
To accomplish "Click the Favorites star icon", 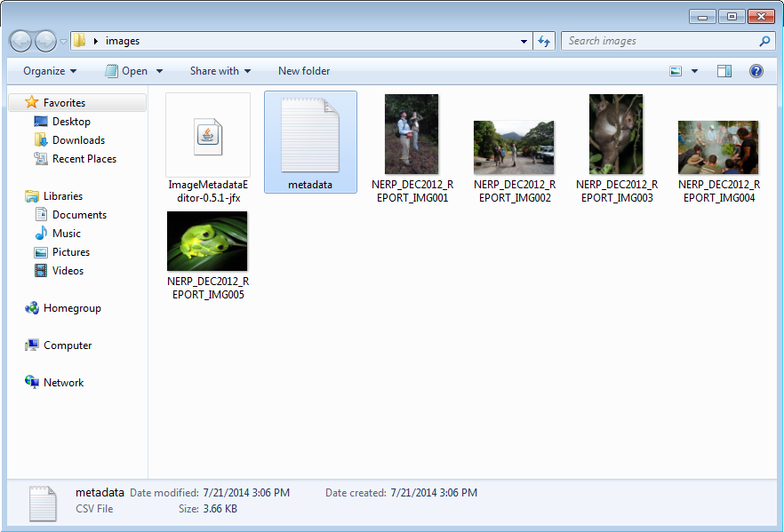I will (31, 102).
